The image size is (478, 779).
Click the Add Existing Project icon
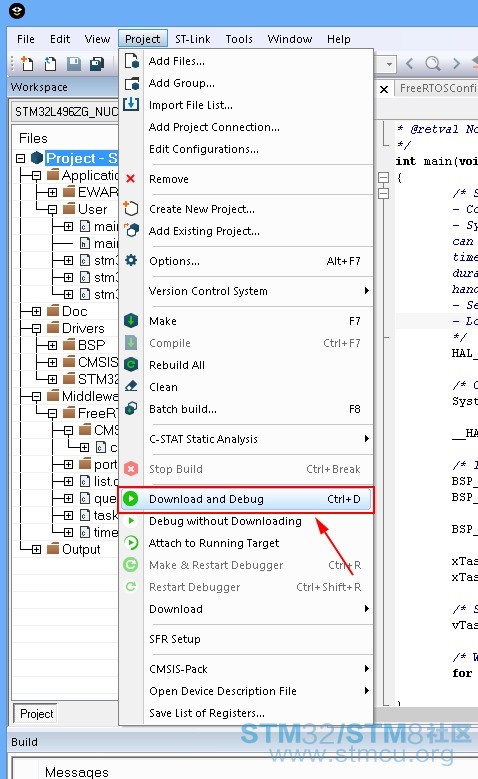click(x=131, y=231)
